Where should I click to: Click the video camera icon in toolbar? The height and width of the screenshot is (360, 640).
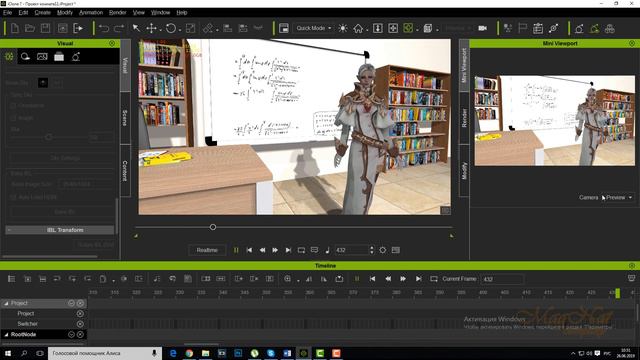tap(482, 28)
